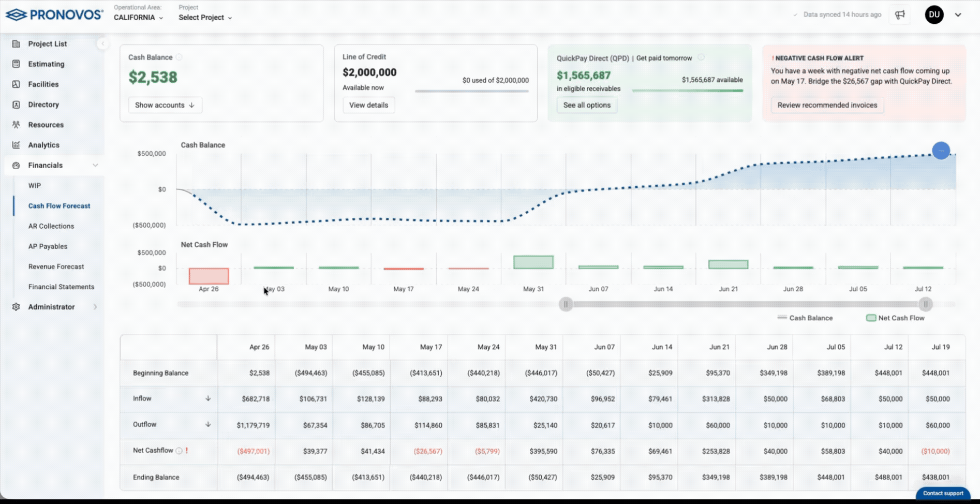Click the Apr 26 red net cash flow bar
The height and width of the screenshot is (504, 980).
(x=209, y=276)
